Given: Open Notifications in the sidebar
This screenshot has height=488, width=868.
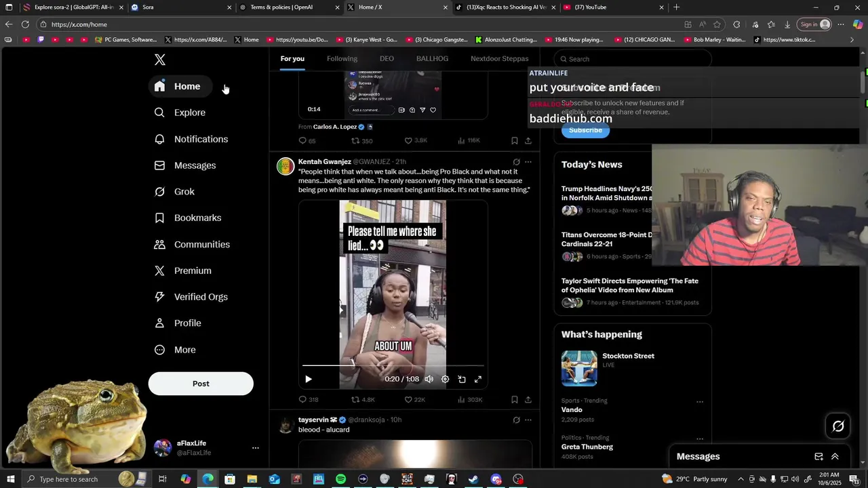Looking at the screenshot, I should [191, 139].
